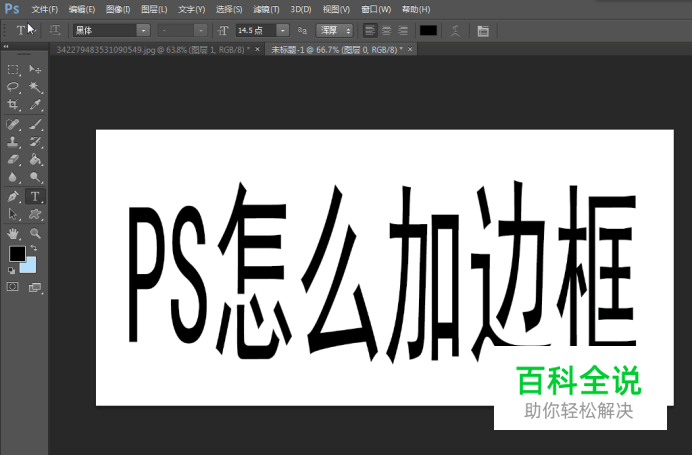
Task: Open the Create Warped Text dialog
Action: pyautogui.click(x=455, y=30)
